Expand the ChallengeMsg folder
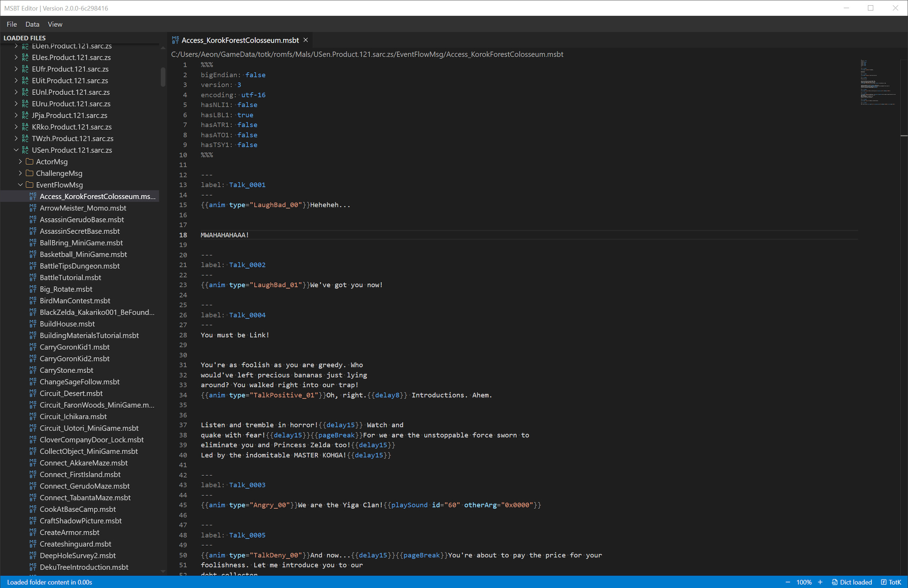 click(x=20, y=173)
